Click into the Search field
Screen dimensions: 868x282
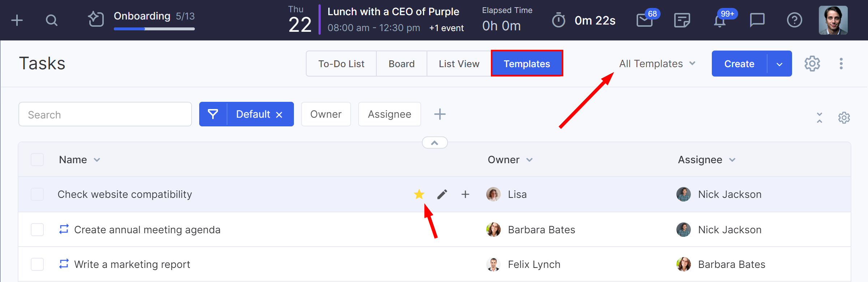coord(105,114)
